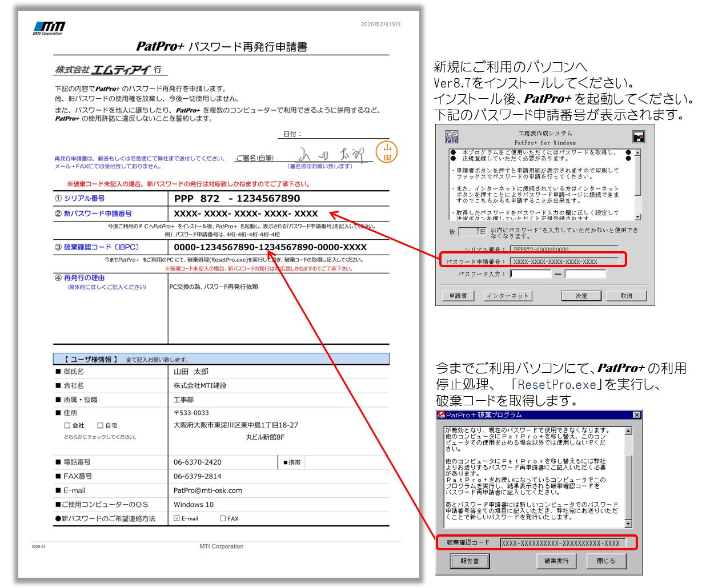Click the PatPro icon in the password dialog

click(x=452, y=137)
